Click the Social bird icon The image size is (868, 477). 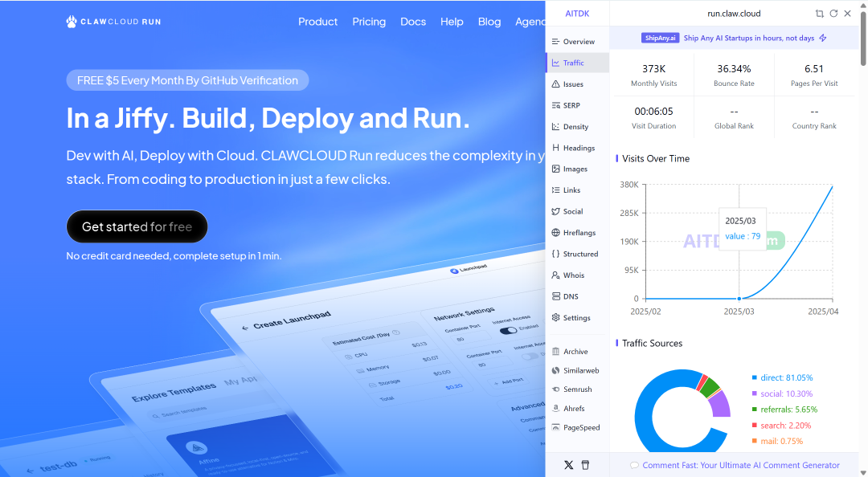[556, 211]
